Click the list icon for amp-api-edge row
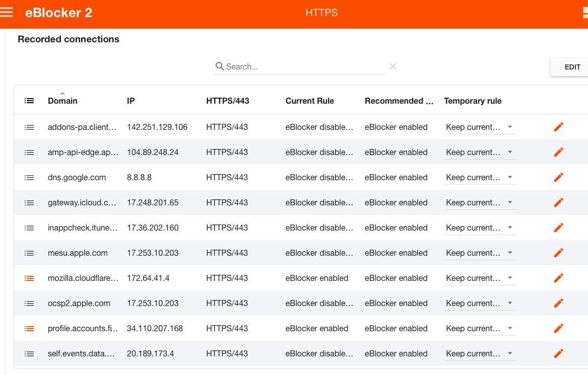This screenshot has width=588, height=375. click(x=29, y=153)
